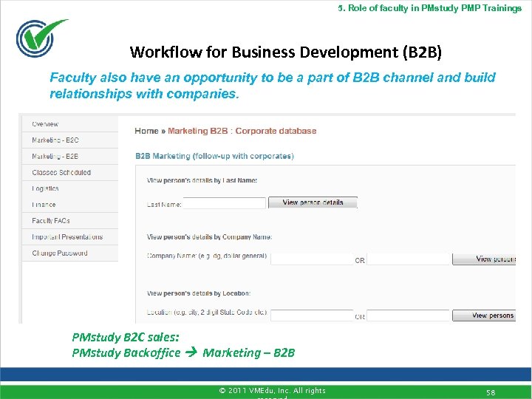Select Marketing - B2B in sidebar
532x399 pixels.
(x=70, y=157)
